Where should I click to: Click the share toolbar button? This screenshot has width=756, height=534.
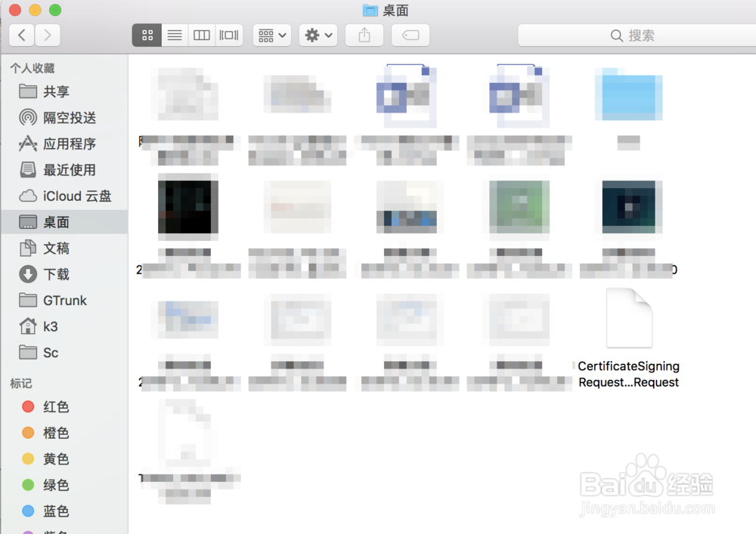(x=364, y=35)
